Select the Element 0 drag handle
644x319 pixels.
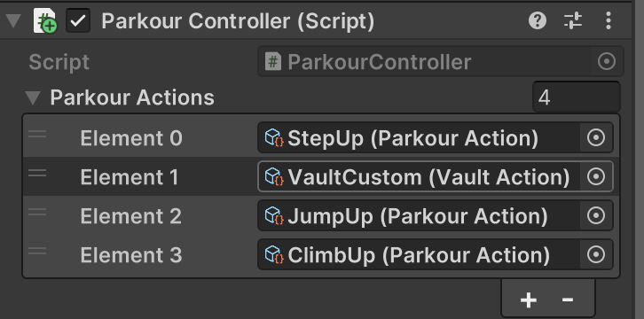[x=37, y=134]
